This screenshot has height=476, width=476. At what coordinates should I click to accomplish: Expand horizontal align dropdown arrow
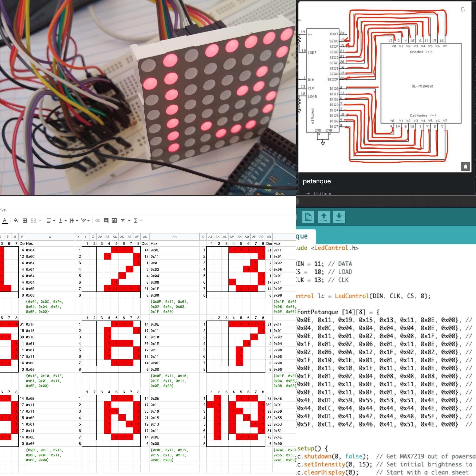click(54, 221)
